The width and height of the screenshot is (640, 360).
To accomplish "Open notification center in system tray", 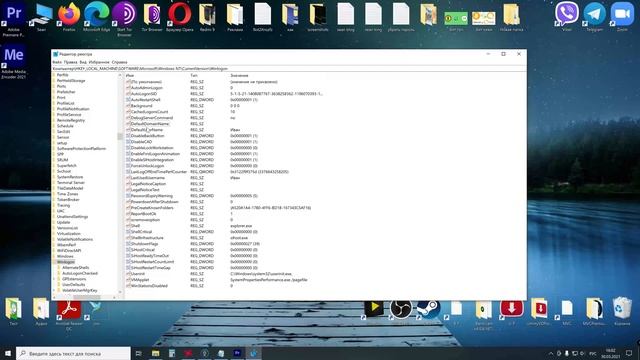I will click(x=629, y=353).
